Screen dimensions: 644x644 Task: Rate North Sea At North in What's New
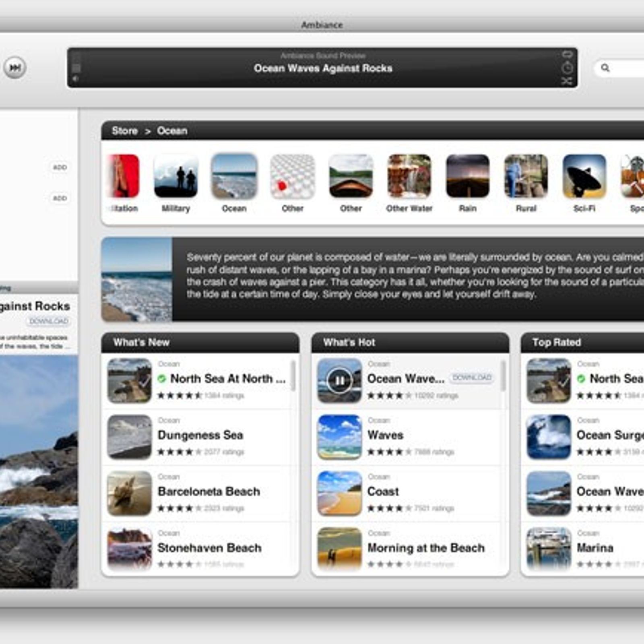(180, 395)
